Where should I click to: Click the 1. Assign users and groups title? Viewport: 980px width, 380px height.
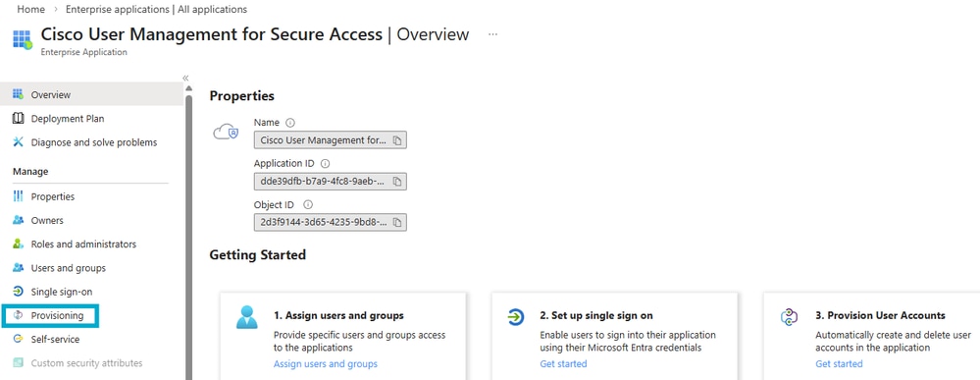(338, 315)
